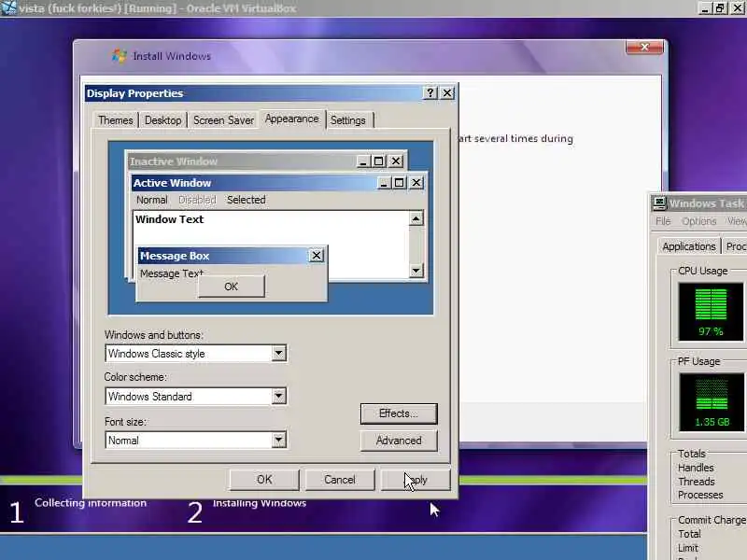The width and height of the screenshot is (747, 560).
Task: Click the Display Properties help question mark
Action: 430,92
